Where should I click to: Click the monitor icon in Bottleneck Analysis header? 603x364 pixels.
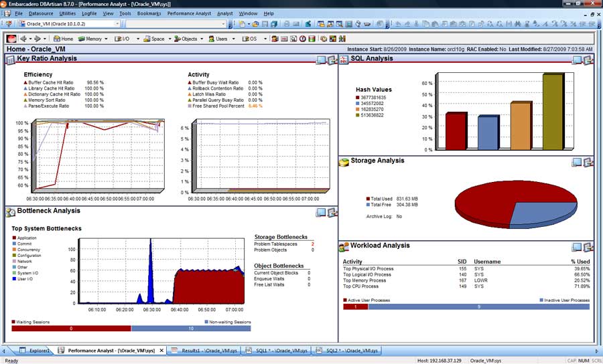click(x=321, y=212)
